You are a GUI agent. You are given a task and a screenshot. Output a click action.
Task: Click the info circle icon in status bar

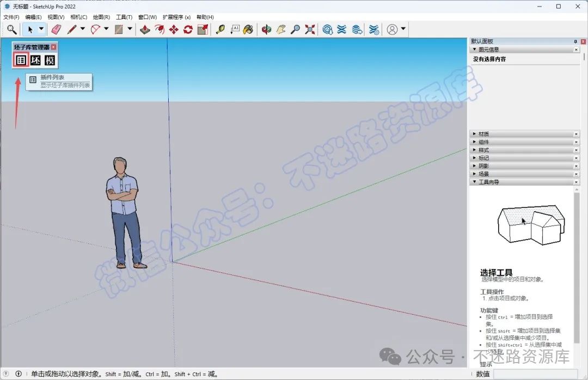point(19,373)
